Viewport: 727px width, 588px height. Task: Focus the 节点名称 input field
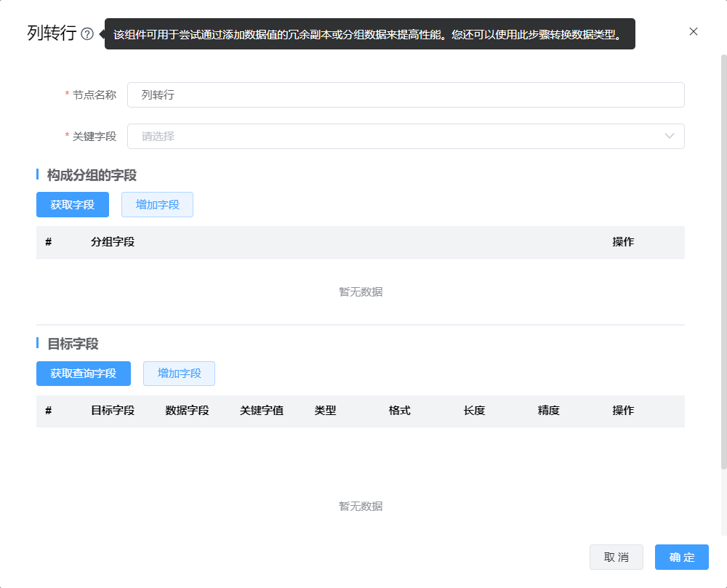coord(406,94)
